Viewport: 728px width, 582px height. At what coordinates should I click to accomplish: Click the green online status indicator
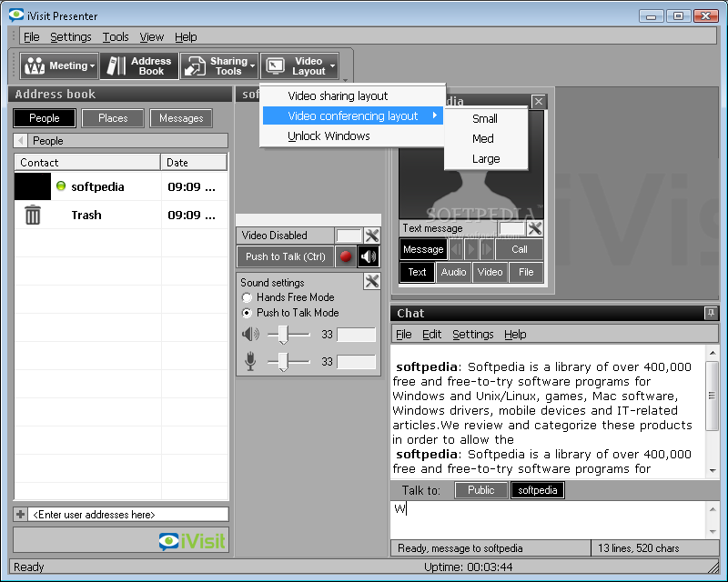tap(61, 186)
